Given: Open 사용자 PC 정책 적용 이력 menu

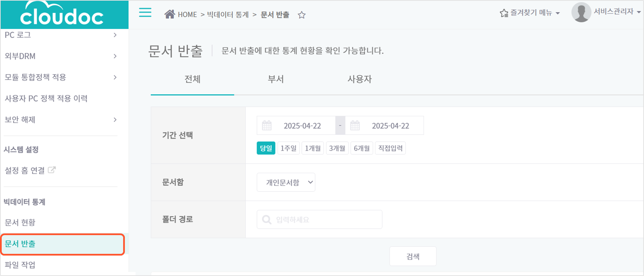Looking at the screenshot, I should point(46,98).
